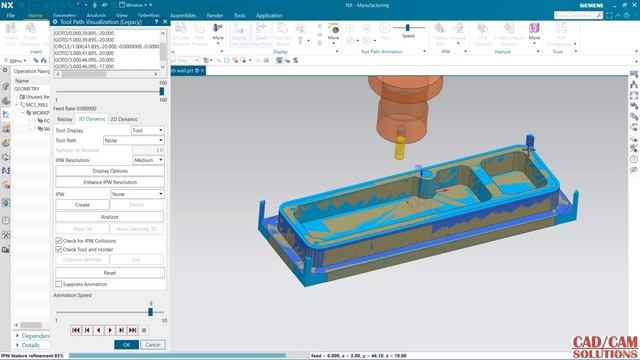This screenshot has height=360, width=640.
Task: Click the Reset button
Action: coord(110,273)
